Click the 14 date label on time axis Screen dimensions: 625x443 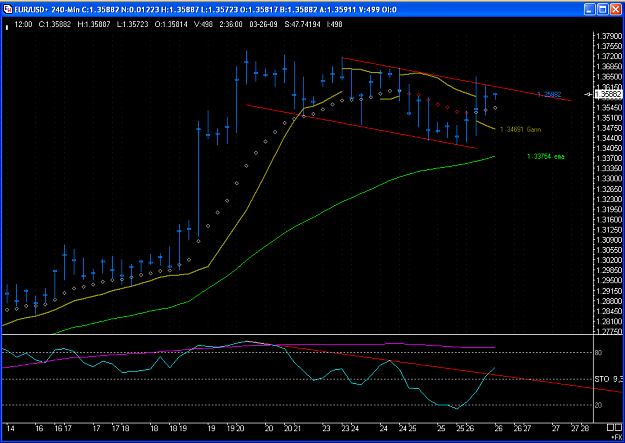pyautogui.click(x=10, y=429)
